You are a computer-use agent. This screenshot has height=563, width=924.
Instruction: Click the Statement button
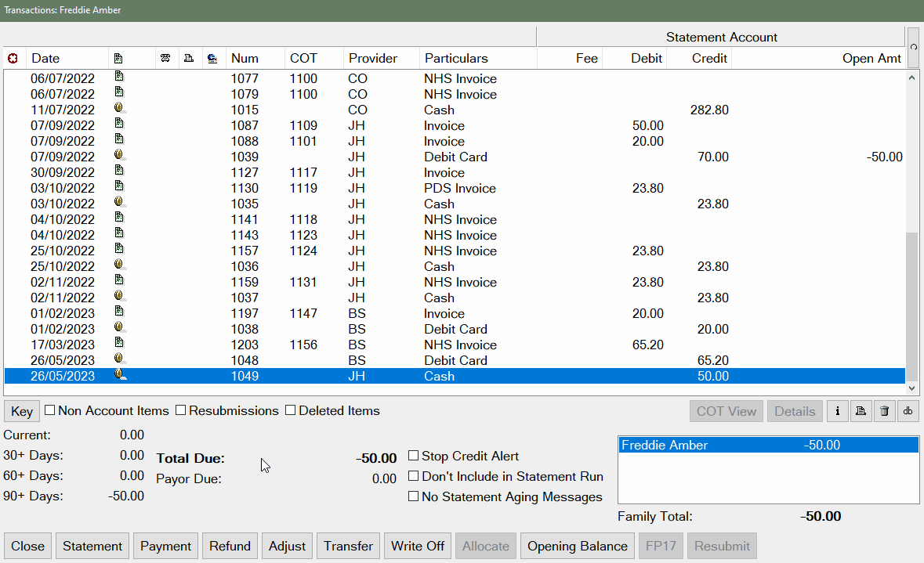click(x=92, y=546)
